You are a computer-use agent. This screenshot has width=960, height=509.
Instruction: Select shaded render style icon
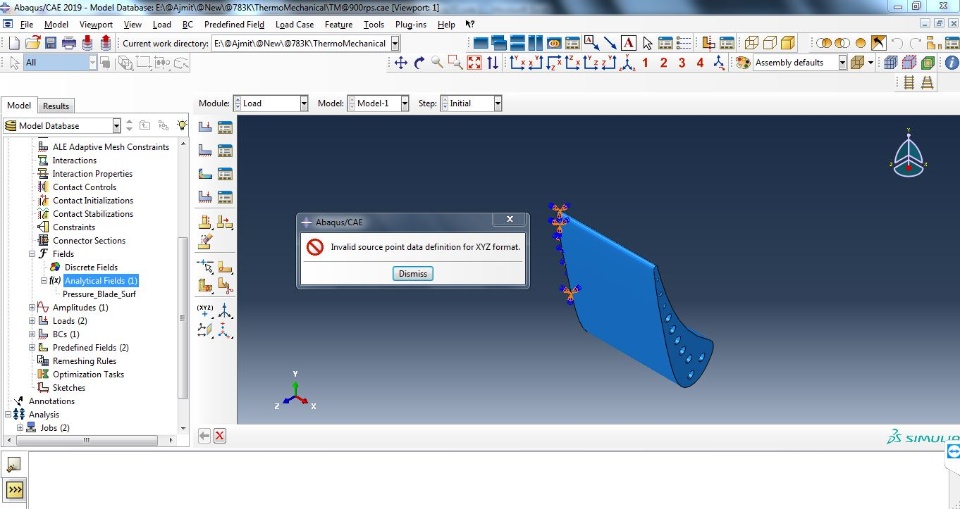coord(788,43)
